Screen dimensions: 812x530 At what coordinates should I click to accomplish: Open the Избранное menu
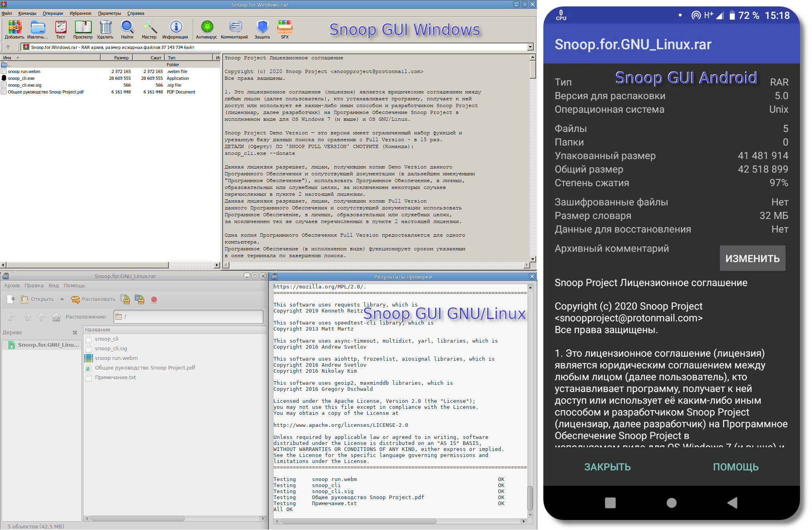(x=80, y=13)
